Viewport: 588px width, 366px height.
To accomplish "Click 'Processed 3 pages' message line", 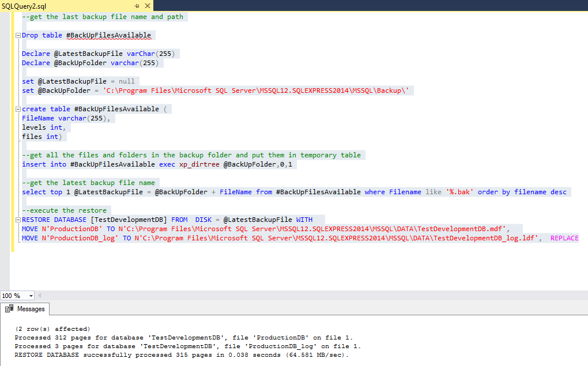I will click(x=187, y=346).
